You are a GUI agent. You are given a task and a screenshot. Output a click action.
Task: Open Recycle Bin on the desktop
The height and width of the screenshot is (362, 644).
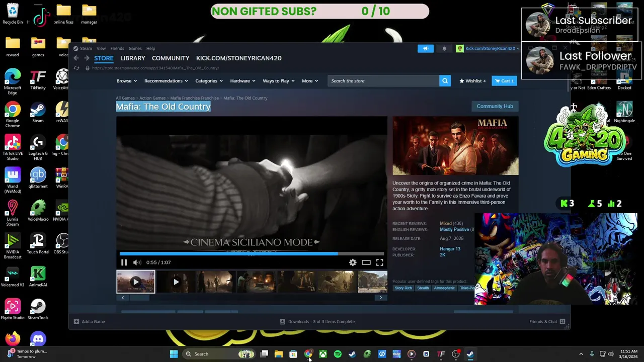point(13,14)
